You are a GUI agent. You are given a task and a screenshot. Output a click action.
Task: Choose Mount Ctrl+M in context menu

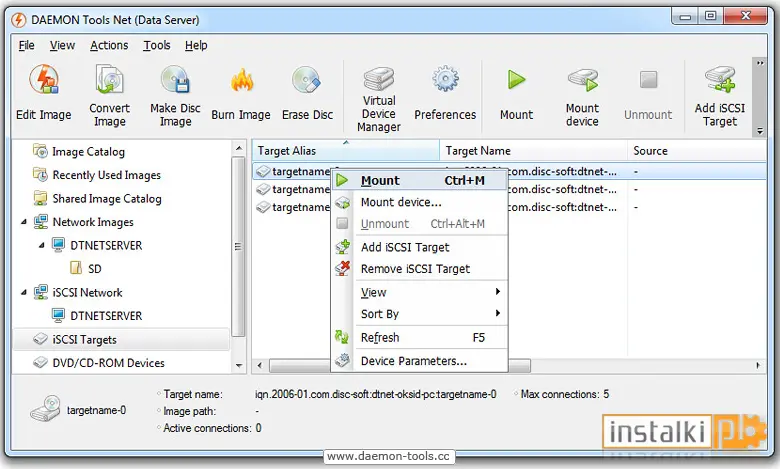point(419,181)
